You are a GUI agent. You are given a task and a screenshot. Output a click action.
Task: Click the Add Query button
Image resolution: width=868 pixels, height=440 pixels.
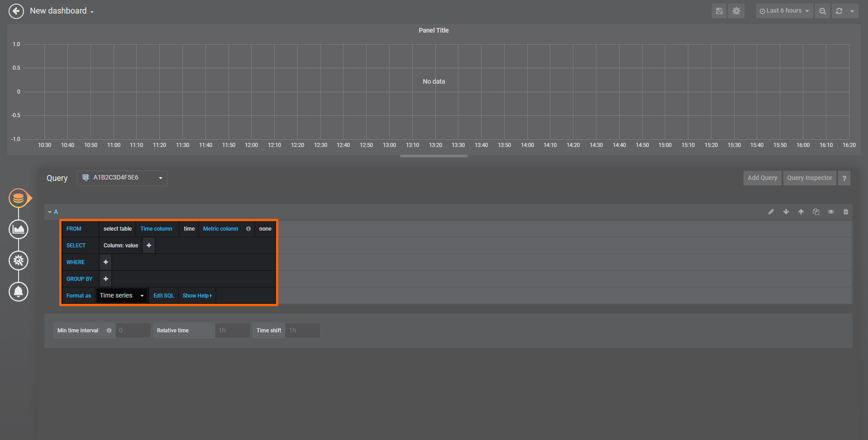click(762, 178)
